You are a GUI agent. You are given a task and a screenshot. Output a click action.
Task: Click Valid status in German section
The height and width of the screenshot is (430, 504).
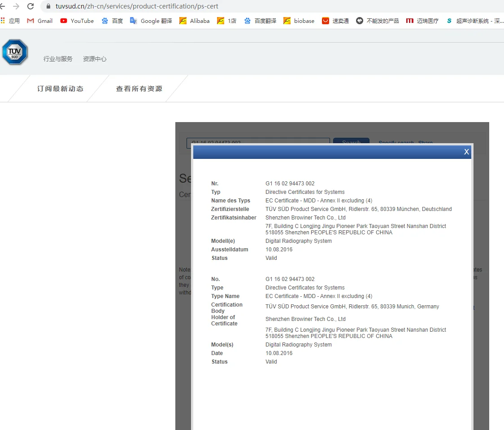click(271, 258)
